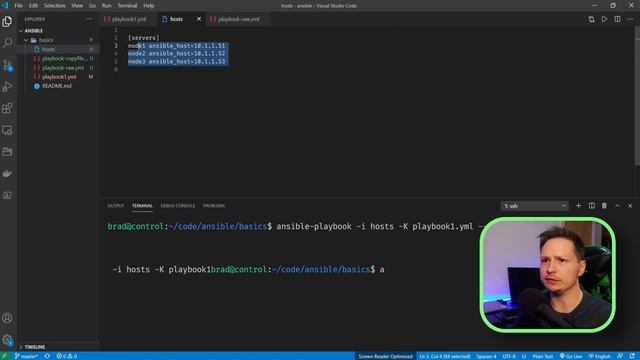This screenshot has height=360, width=640.
Task: Switch to the OUTPUT panel tab
Action: coord(116,206)
